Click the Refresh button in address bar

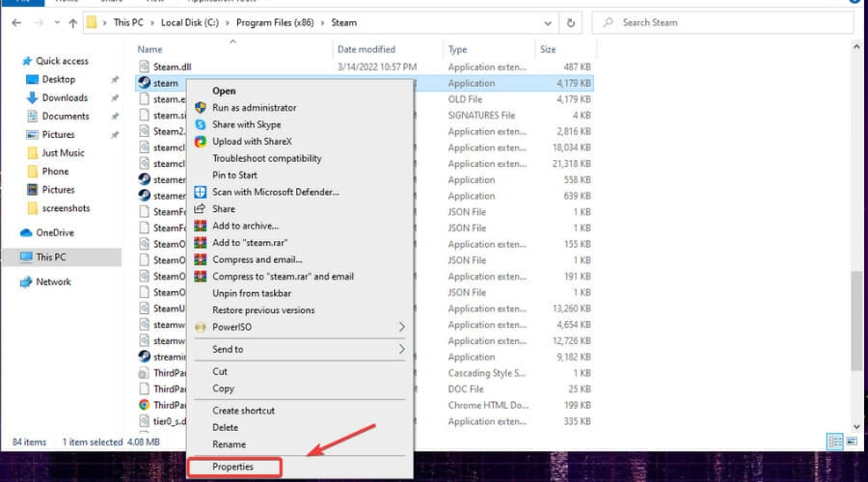pos(571,23)
